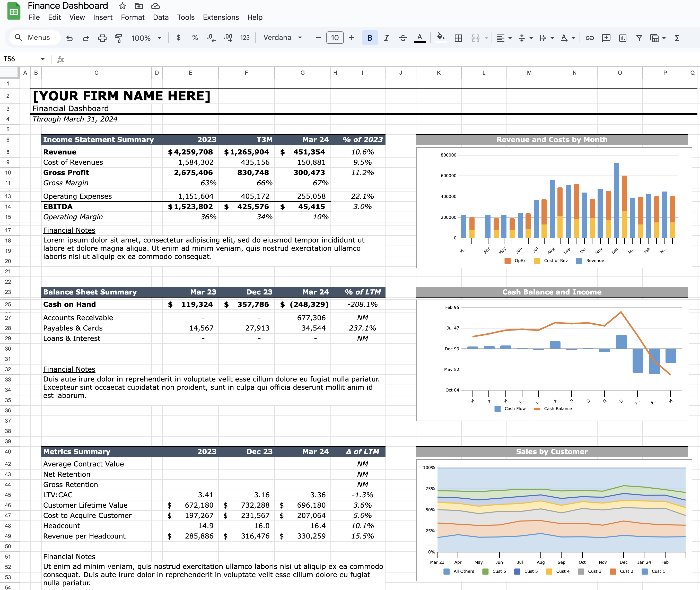This screenshot has height=590, width=700.
Task: Click the Undo button
Action: pos(70,38)
